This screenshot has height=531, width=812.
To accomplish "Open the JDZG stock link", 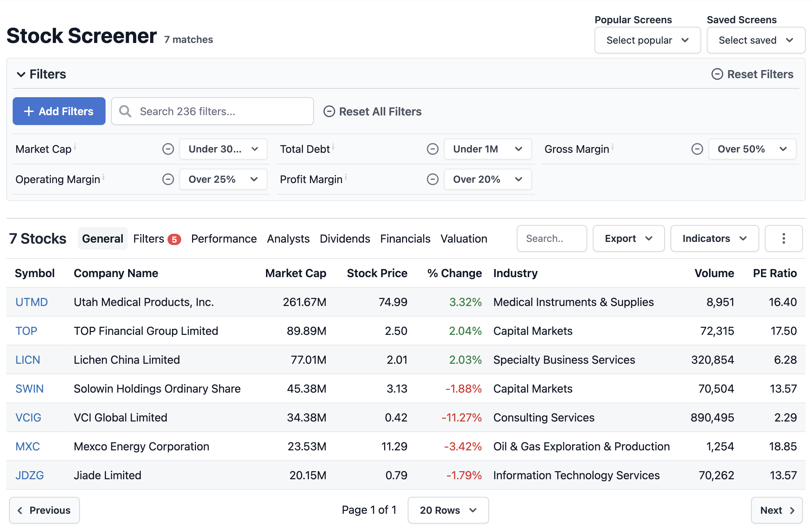I will pos(30,475).
